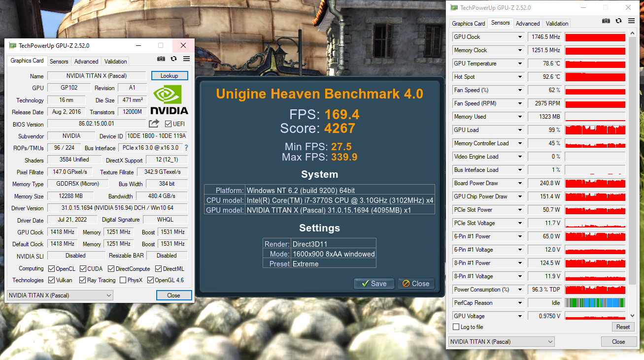Click the BIOS export arrow icon
Image resolution: width=644 pixels, height=360 pixels.
click(154, 124)
